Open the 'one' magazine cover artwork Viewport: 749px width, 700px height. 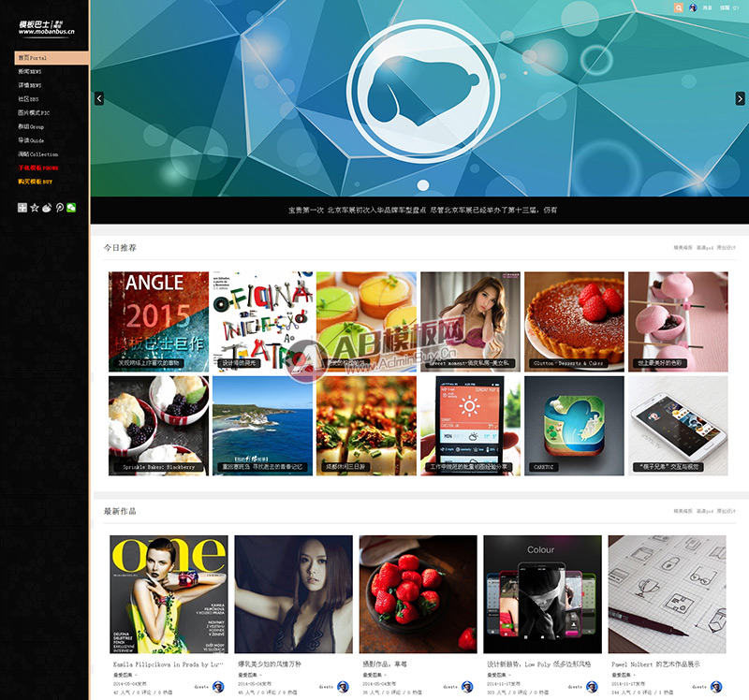point(169,593)
